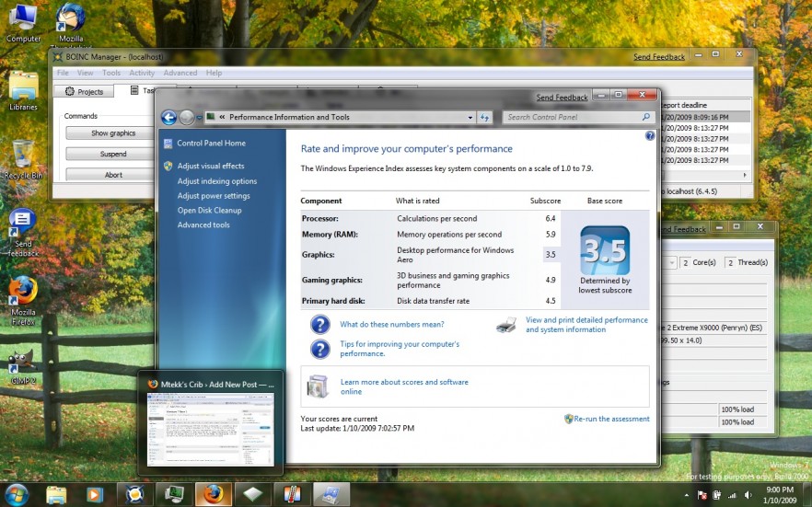Open Adjust visual effects
812x507 pixels.
point(211,166)
